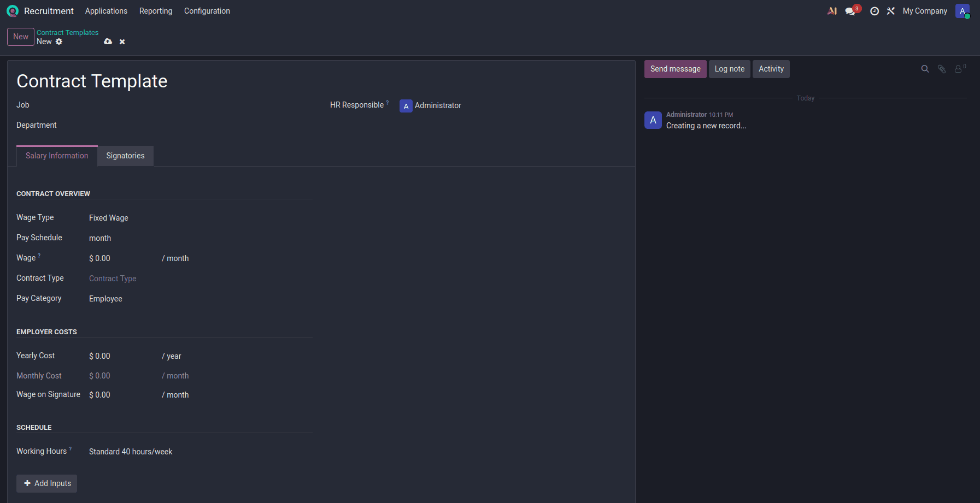
Task: Open the user avatar menu
Action: tap(963, 11)
